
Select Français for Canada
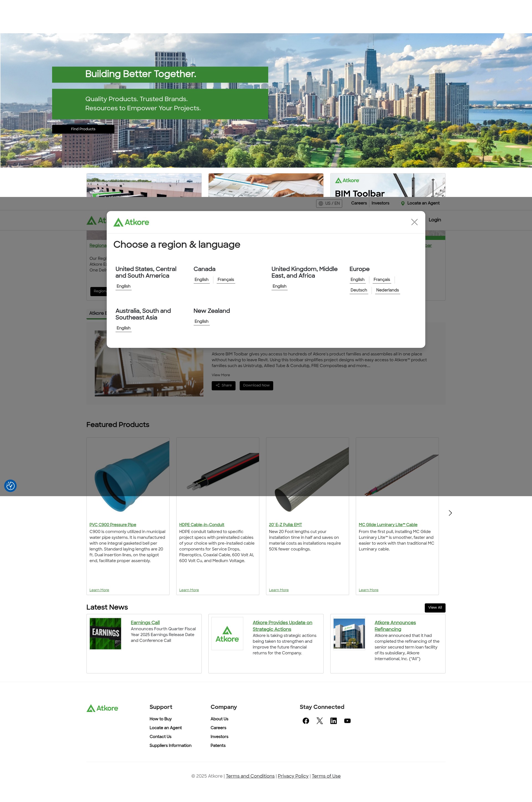coord(226,280)
